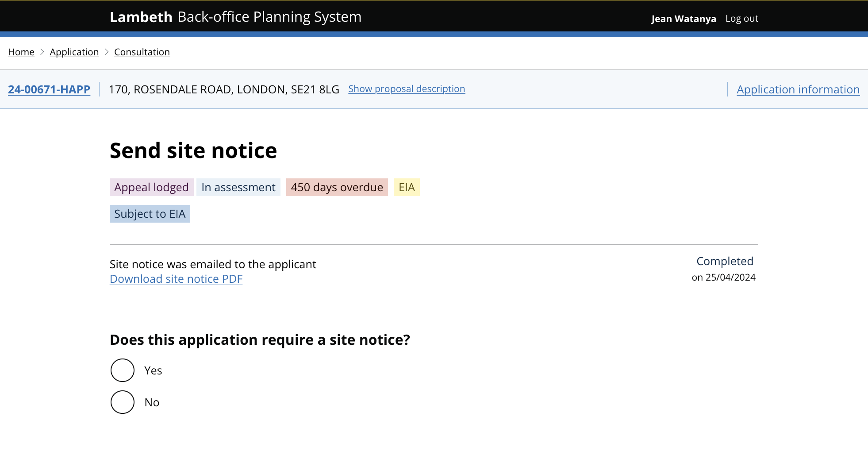
Task: Download the site notice PDF
Action: [x=176, y=279]
